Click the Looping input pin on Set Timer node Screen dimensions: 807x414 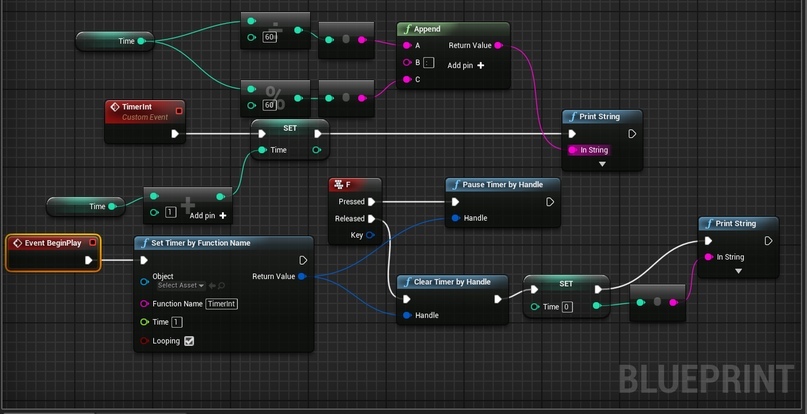pos(145,341)
